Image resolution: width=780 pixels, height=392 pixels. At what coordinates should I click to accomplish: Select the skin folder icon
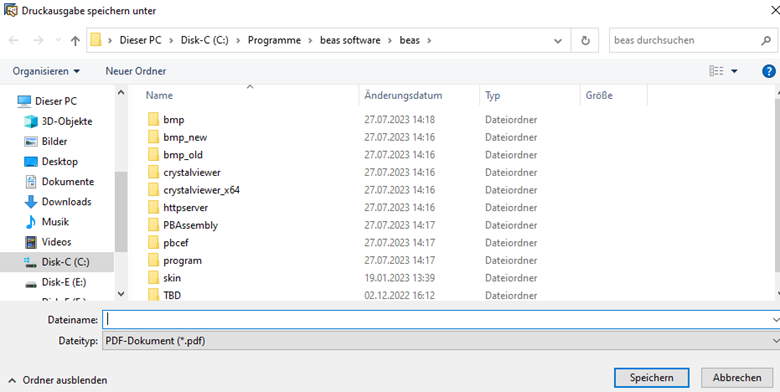pyautogui.click(x=153, y=278)
